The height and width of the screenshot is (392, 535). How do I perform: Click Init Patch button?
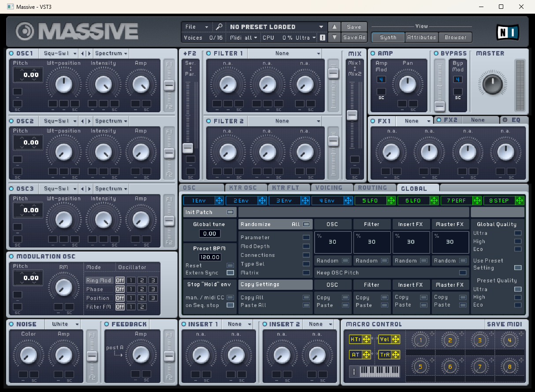click(210, 212)
